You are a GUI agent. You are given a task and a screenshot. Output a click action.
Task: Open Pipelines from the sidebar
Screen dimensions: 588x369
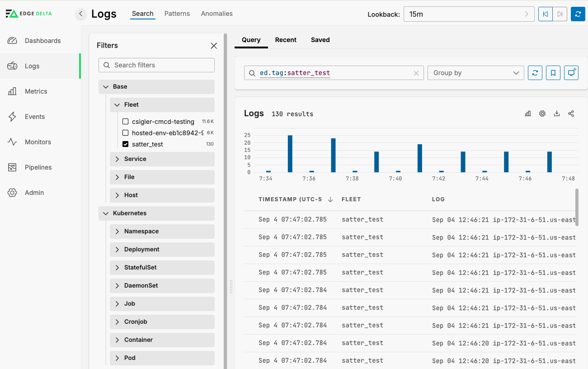[38, 167]
